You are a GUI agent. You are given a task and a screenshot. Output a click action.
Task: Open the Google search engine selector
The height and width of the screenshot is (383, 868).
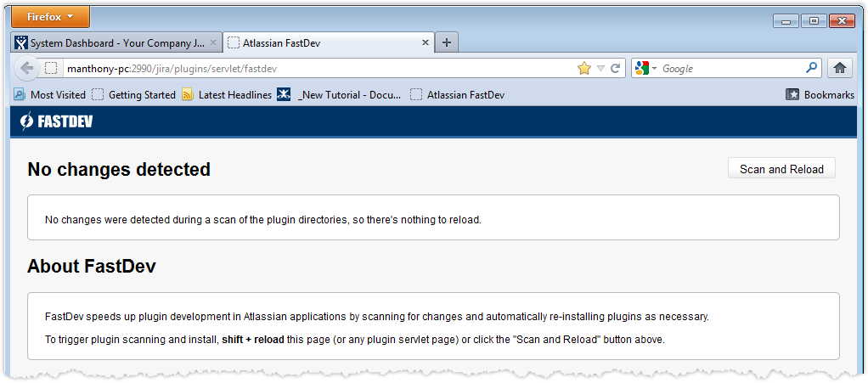coord(645,69)
